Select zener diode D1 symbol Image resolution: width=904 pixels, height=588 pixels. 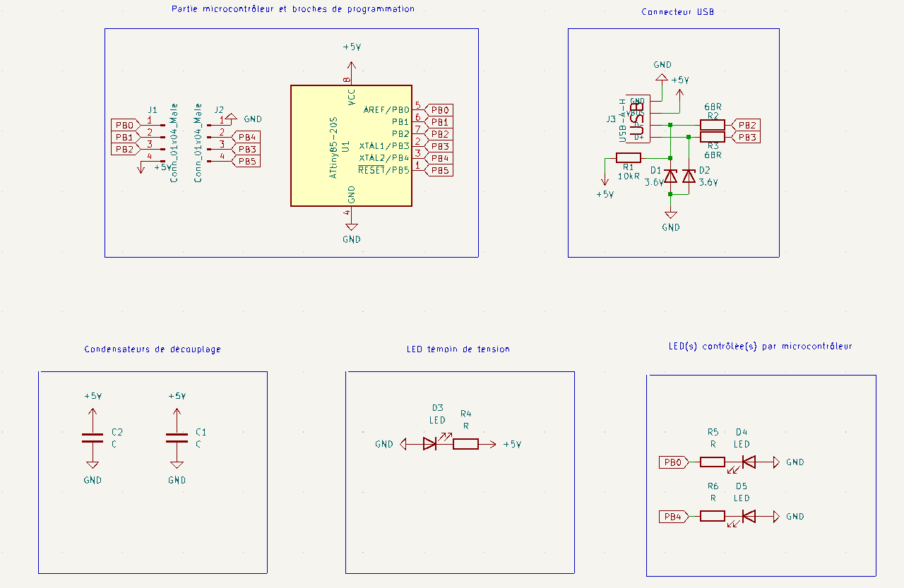671,176
